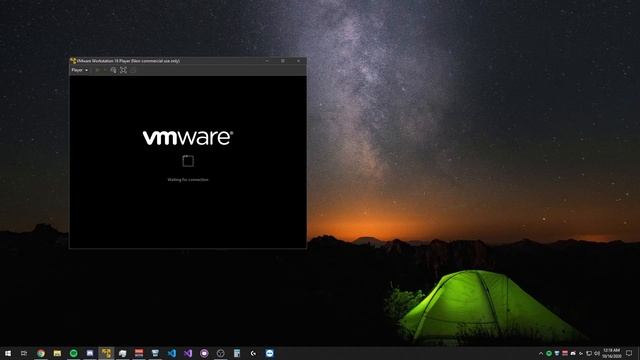This screenshot has width=640, height=360.
Task: Open TeamViewer from the taskbar
Action: [x=269, y=353]
